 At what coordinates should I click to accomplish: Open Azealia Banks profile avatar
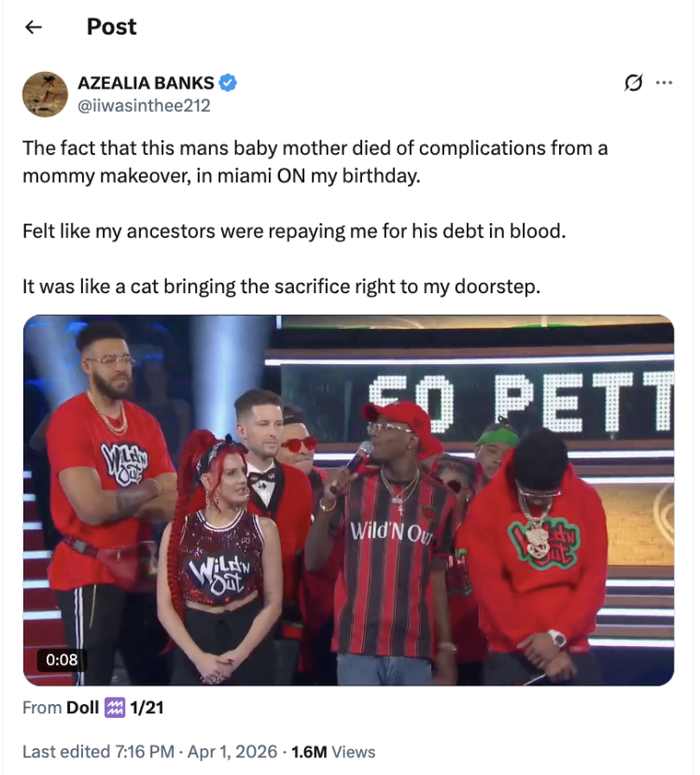point(45,94)
